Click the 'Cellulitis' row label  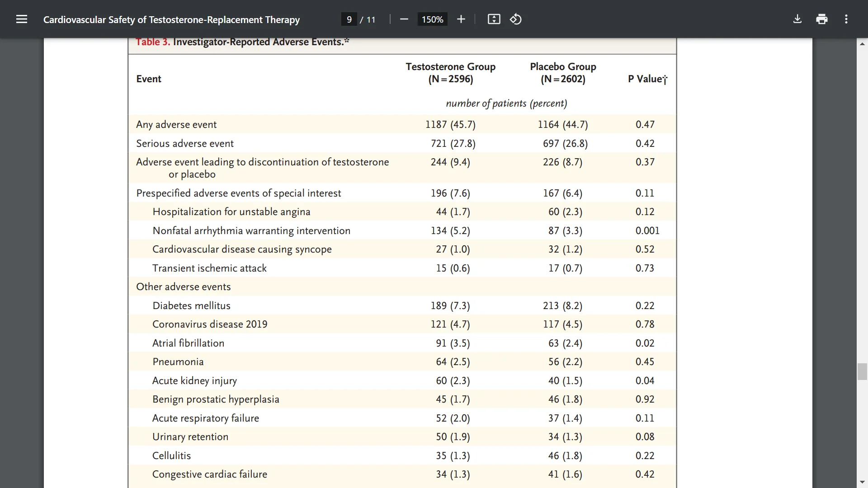(x=171, y=456)
